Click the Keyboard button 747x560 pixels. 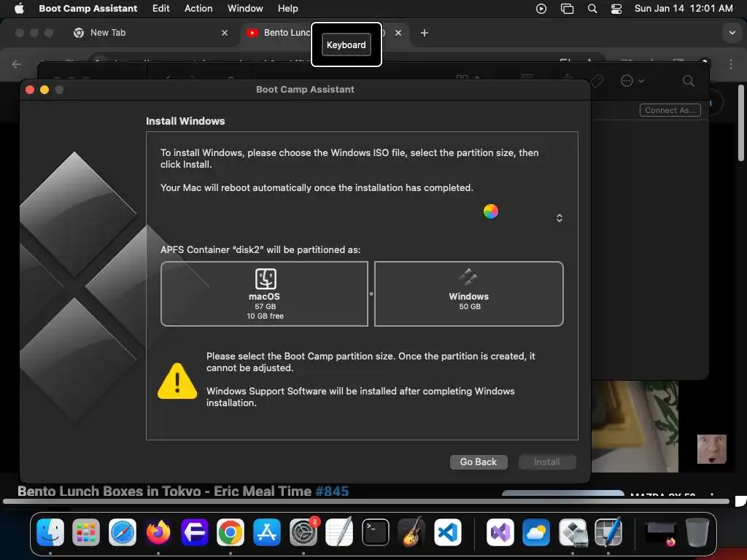[x=347, y=44]
